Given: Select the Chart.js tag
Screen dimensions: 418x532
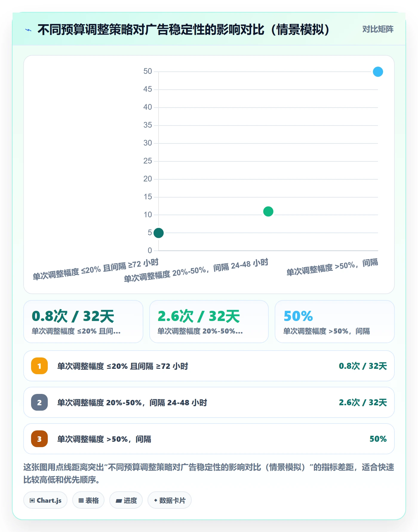Looking at the screenshot, I should pyautogui.click(x=45, y=500).
